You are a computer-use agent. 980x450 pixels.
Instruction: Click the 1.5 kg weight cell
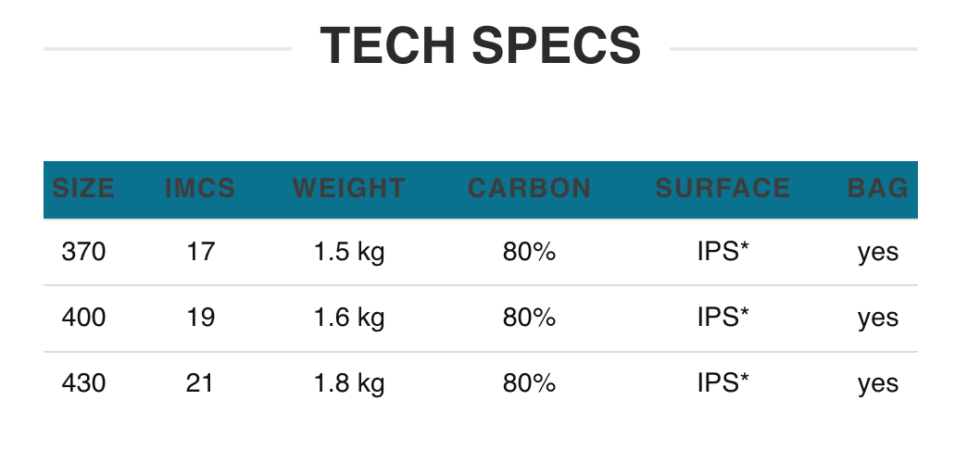click(349, 252)
